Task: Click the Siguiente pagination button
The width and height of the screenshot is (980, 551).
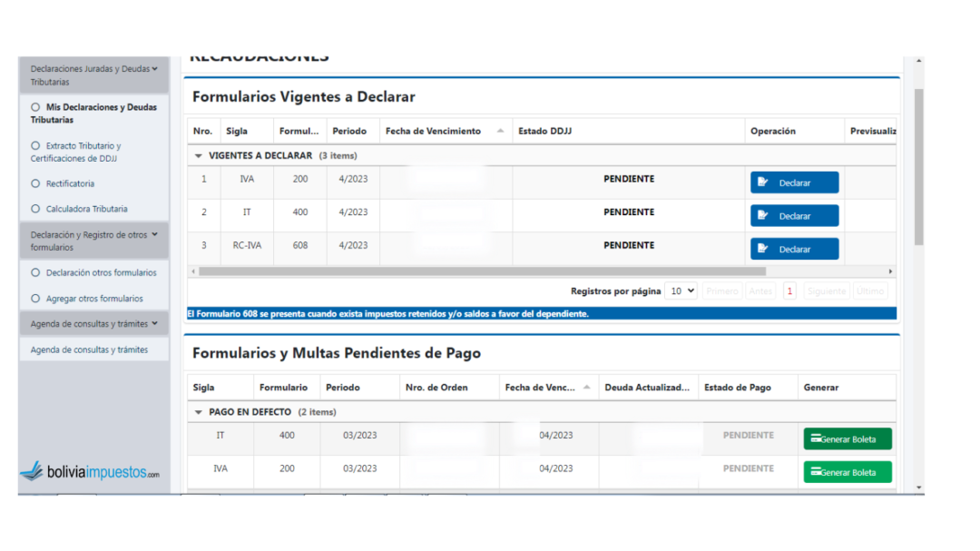Action: [x=826, y=291]
